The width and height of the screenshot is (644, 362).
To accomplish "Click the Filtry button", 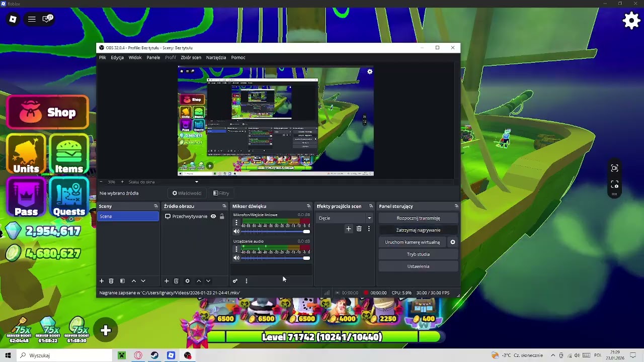I will tap(221, 193).
